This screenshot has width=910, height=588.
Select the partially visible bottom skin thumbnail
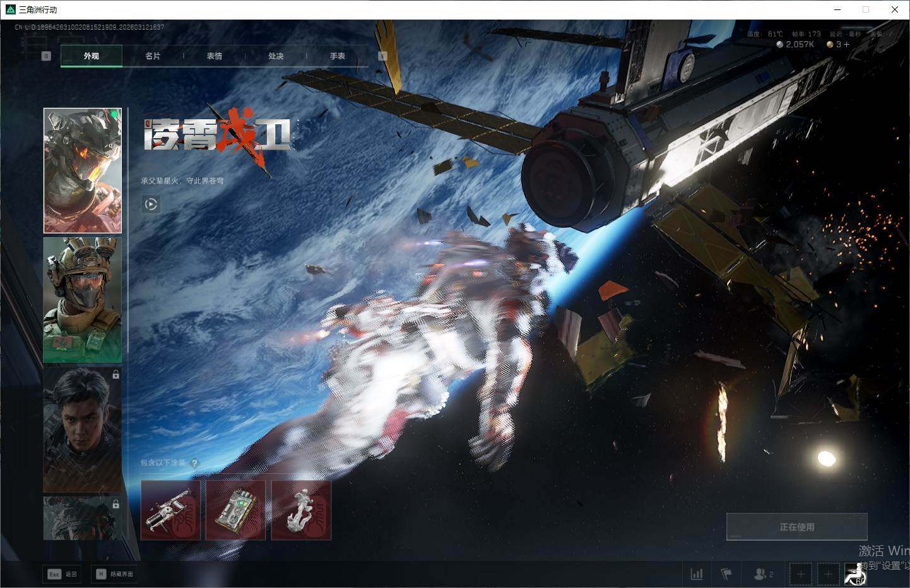83,519
